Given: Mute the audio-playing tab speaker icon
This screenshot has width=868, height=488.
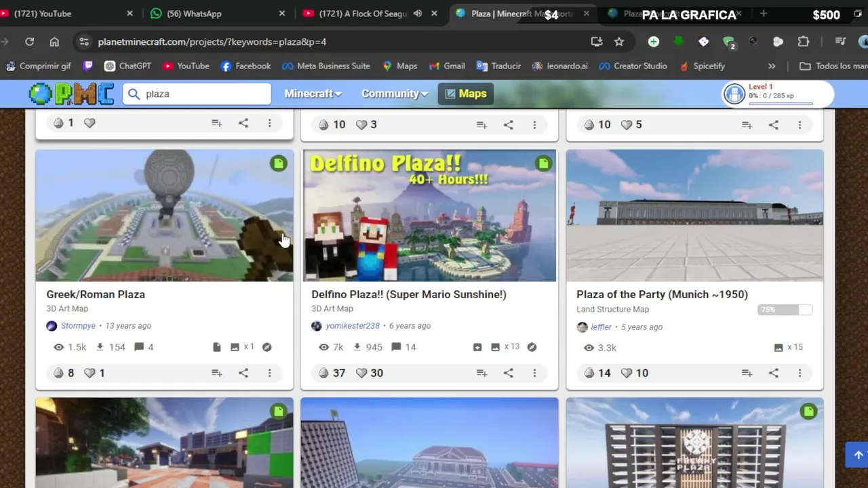Looking at the screenshot, I should pyautogui.click(x=418, y=14).
